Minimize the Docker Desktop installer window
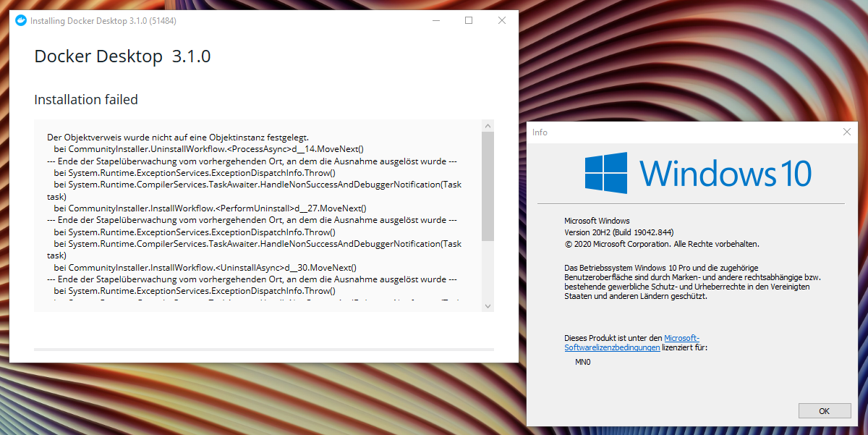868x435 pixels. pyautogui.click(x=435, y=20)
